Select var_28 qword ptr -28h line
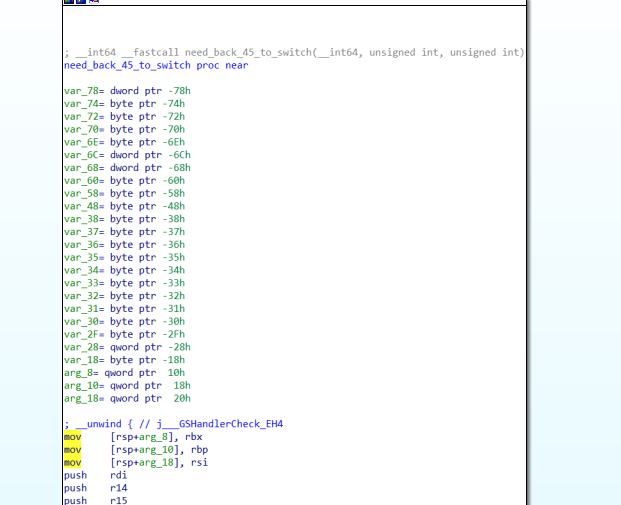This screenshot has height=505, width=621. click(x=127, y=347)
